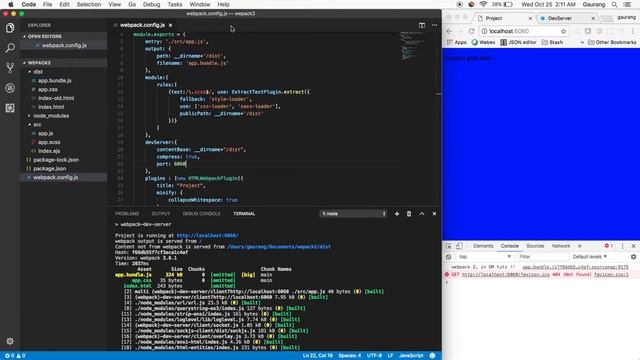Open the Tasks menu in the menu bar

coord(175,4)
